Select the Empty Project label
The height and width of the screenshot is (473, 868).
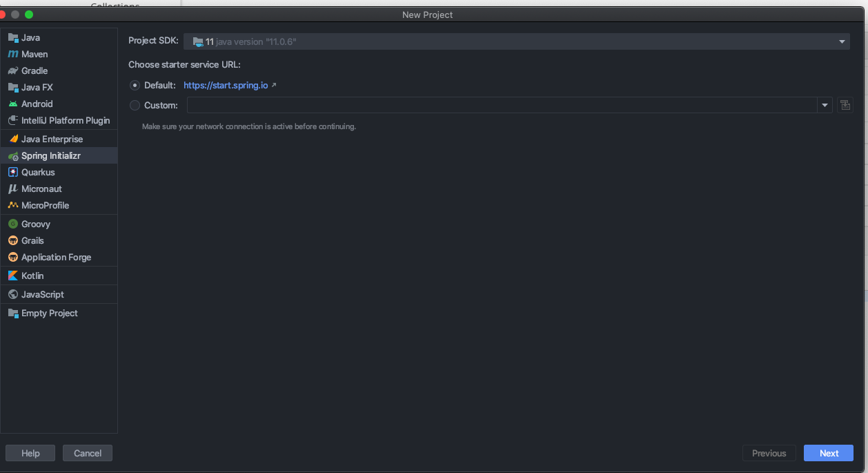(50, 313)
